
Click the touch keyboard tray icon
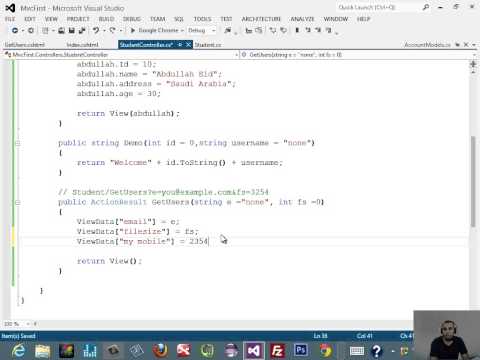pyautogui.click(x=357, y=351)
